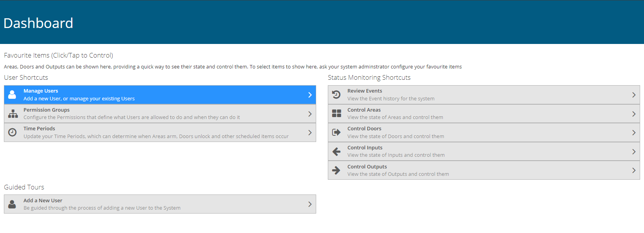Click the Time Periods clock icon
Screen dimensions: 644x233
click(12, 132)
